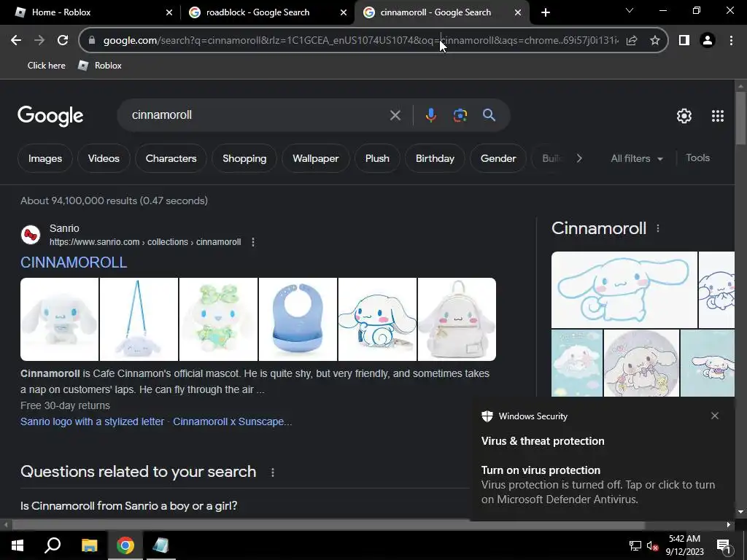Image resolution: width=747 pixels, height=560 pixels.
Task: Open File Explorer from taskbar
Action: [89, 545]
